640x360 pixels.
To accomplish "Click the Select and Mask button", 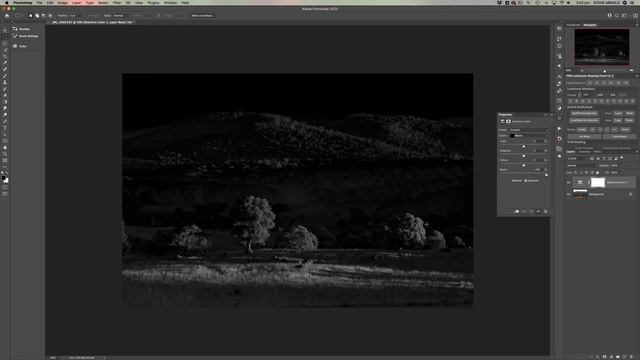I will 202,16.
